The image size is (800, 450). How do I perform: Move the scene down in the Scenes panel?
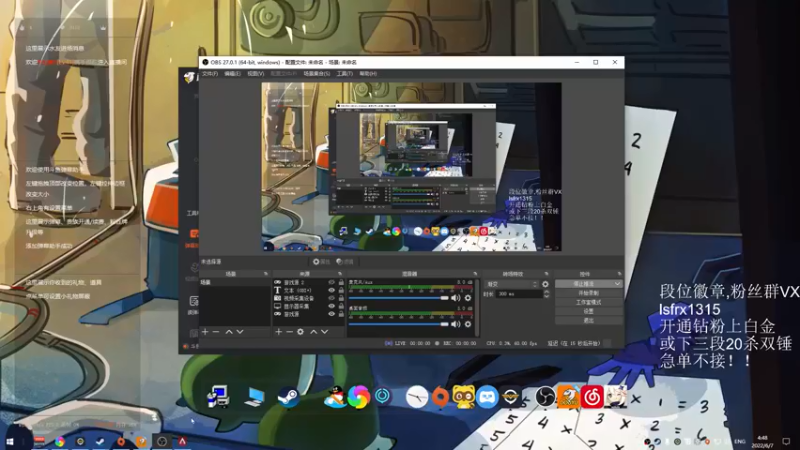coord(240,332)
